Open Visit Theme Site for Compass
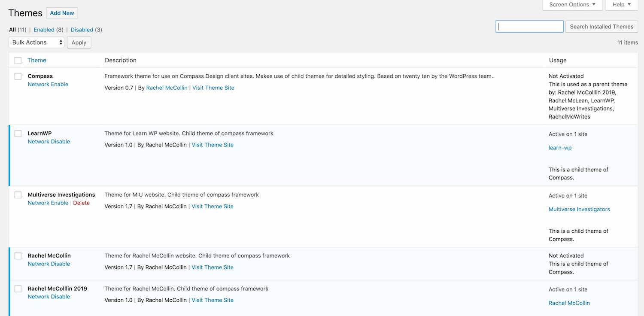Image resolution: width=644 pixels, height=316 pixels. (213, 88)
